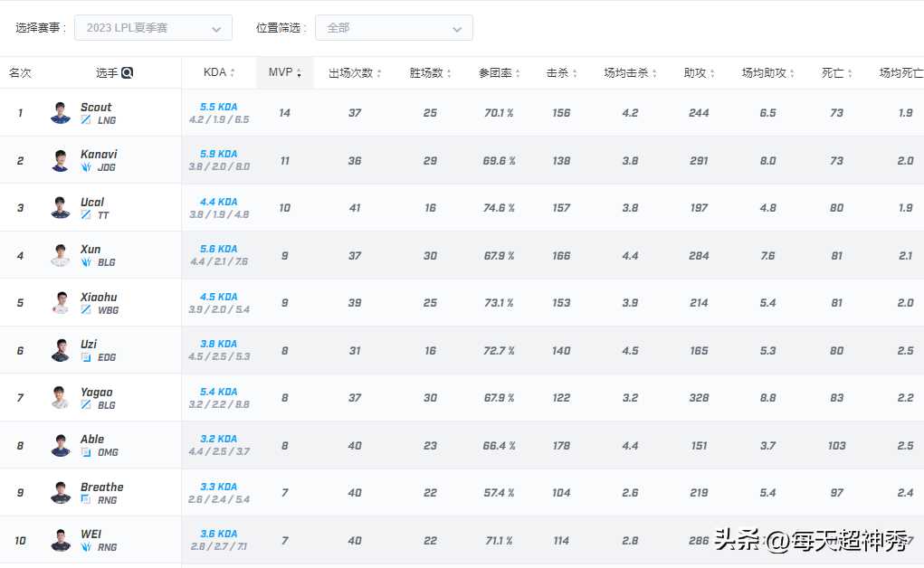The image size is (924, 568).
Task: Open Scout's player avatar
Action: (60, 112)
